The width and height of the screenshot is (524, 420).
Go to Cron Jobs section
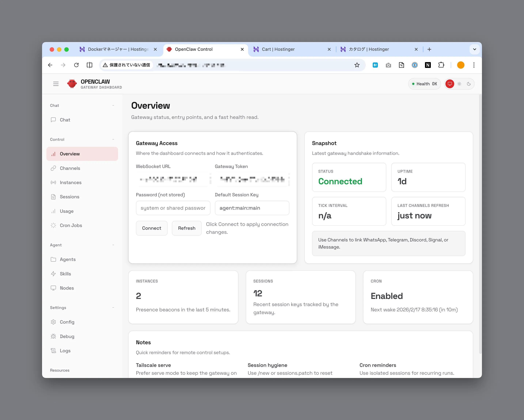pyautogui.click(x=71, y=225)
